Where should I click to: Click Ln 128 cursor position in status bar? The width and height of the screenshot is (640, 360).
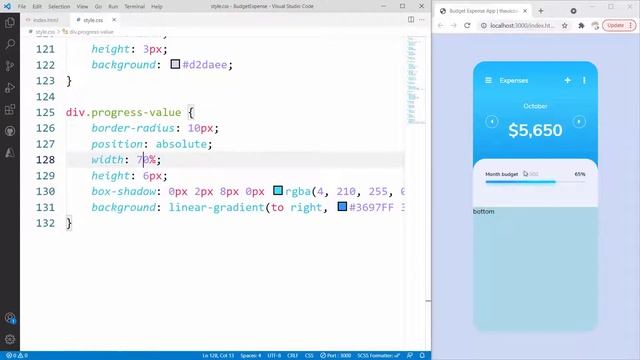(x=218, y=356)
